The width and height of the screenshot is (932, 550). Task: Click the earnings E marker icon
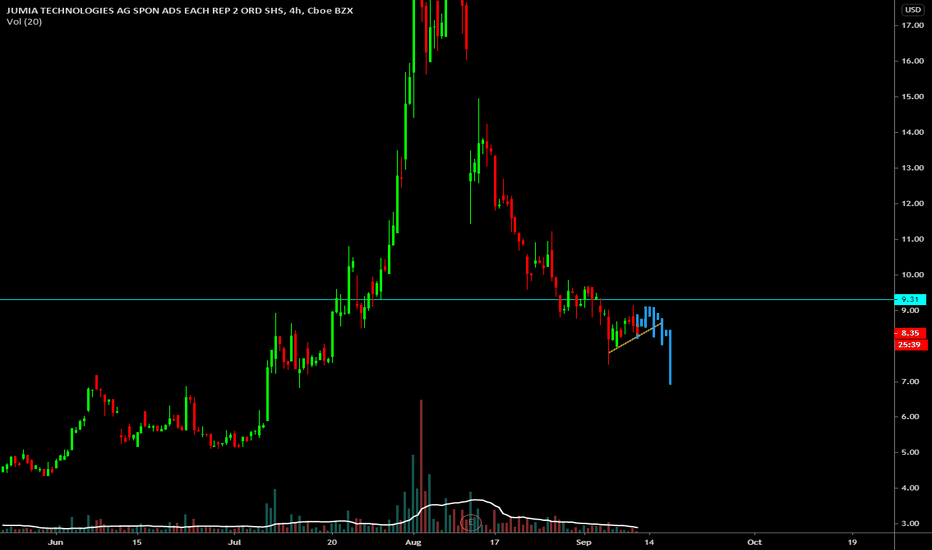point(471,523)
